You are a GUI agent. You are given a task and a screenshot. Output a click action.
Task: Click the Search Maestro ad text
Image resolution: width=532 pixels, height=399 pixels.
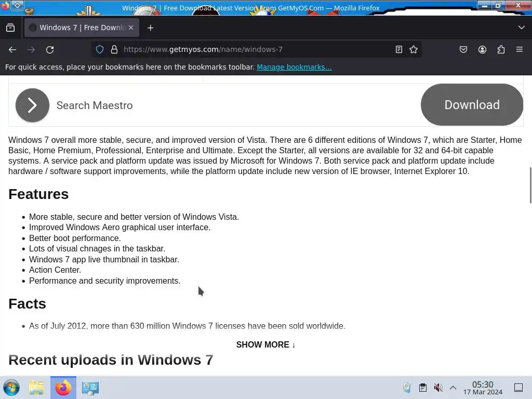click(x=95, y=105)
